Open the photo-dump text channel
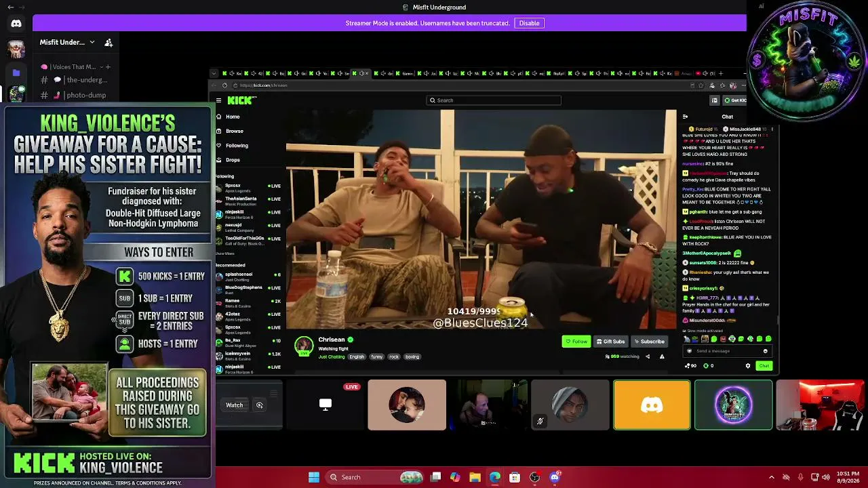 pyautogui.click(x=75, y=95)
